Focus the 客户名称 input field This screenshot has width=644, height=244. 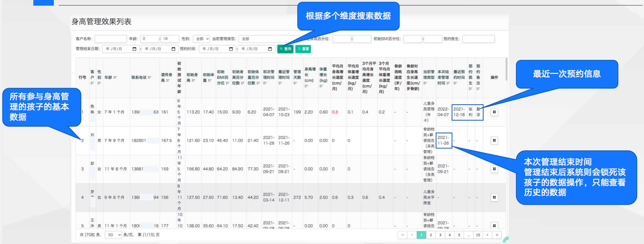click(111, 39)
